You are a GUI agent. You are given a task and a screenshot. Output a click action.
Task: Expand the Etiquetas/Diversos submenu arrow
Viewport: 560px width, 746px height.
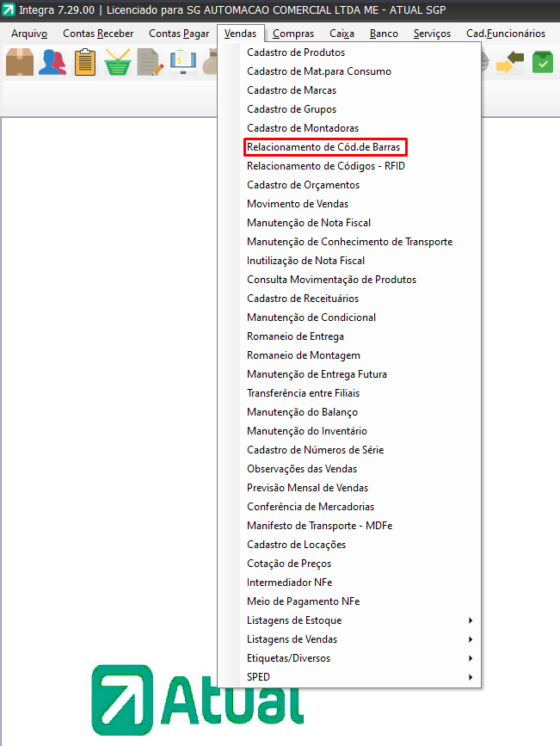[470, 658]
